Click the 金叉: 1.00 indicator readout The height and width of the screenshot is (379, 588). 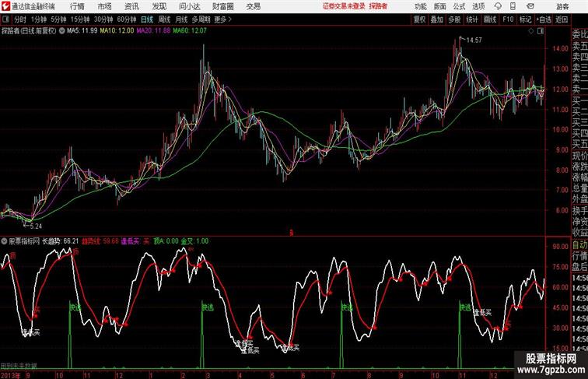tap(194, 241)
